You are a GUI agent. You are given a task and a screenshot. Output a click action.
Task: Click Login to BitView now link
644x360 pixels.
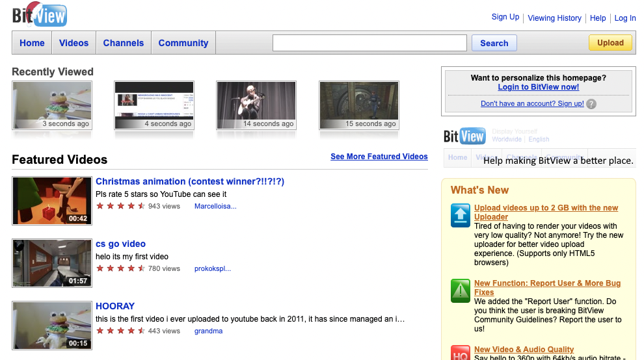[538, 87]
